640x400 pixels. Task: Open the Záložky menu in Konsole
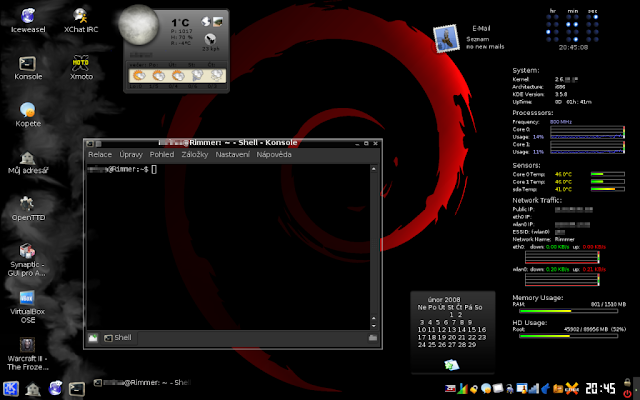click(195, 155)
